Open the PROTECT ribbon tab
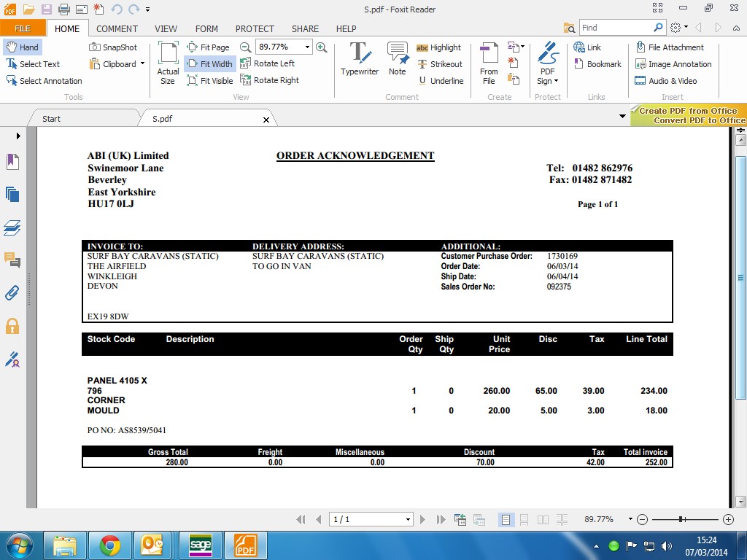The height and width of the screenshot is (560, 747). coord(255,29)
